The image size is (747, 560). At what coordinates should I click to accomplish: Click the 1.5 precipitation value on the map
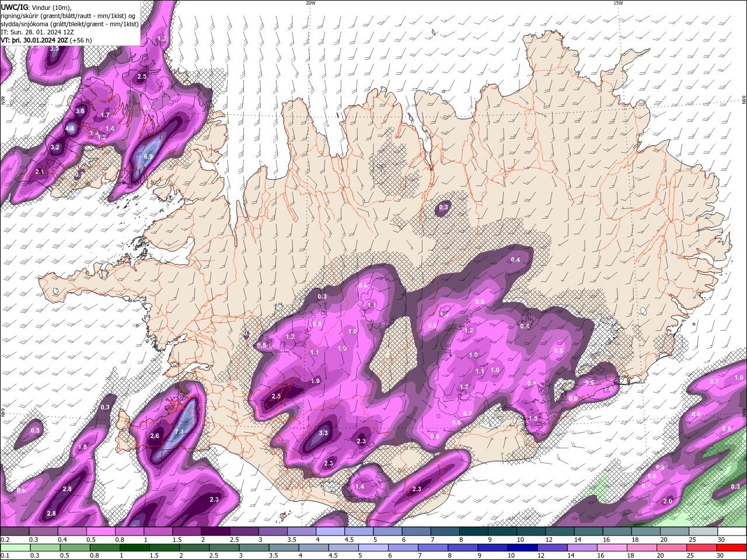(x=533, y=418)
